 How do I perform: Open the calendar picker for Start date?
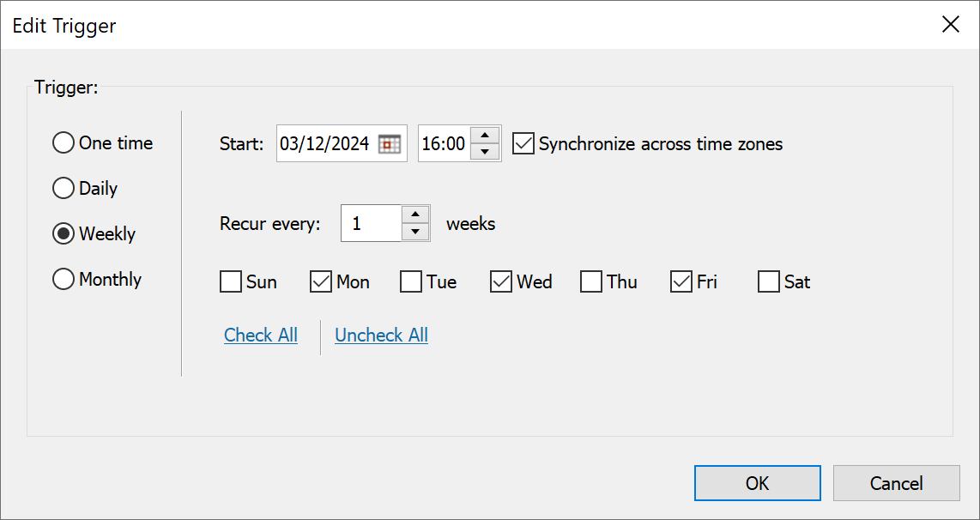click(x=390, y=144)
